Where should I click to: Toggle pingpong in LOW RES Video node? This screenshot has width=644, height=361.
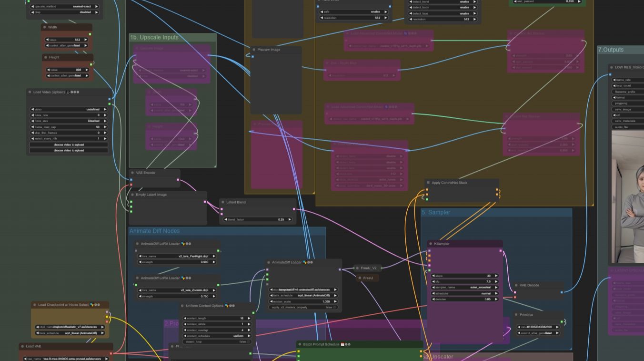point(628,103)
